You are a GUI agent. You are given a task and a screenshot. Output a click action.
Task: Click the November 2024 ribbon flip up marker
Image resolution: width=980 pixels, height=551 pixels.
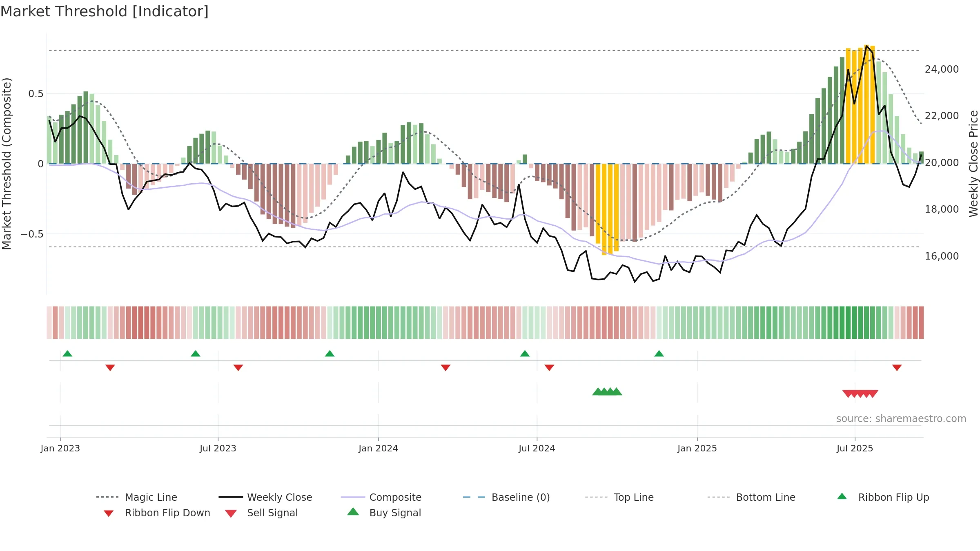pyautogui.click(x=659, y=353)
